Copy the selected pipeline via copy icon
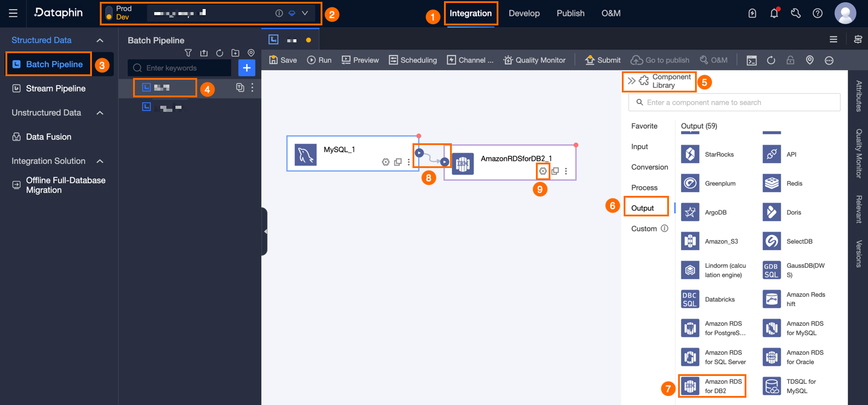 tap(240, 88)
